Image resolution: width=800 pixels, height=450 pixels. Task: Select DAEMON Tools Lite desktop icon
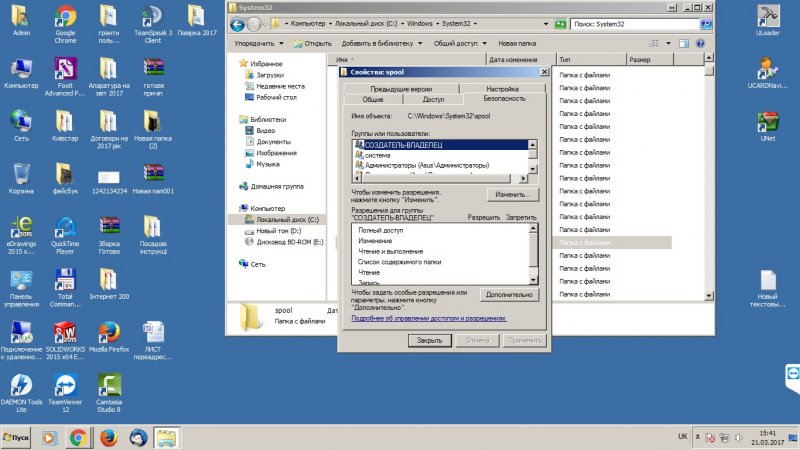point(21,387)
